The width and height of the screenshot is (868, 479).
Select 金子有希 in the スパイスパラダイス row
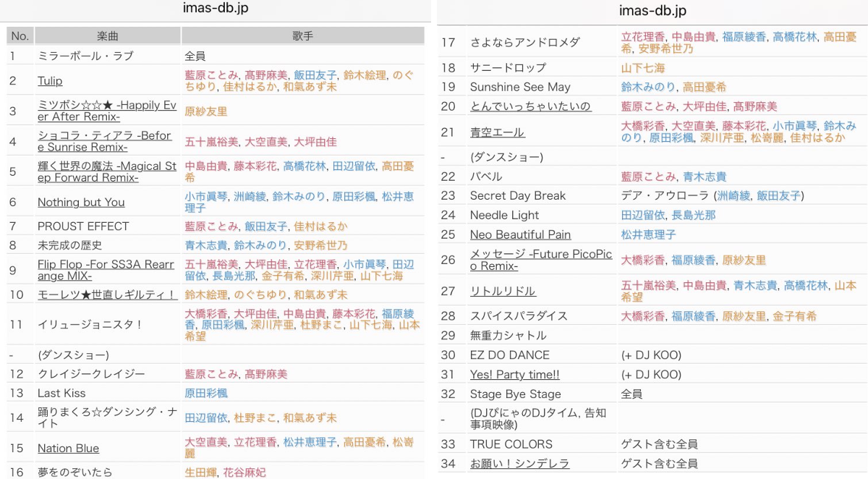pos(794,316)
